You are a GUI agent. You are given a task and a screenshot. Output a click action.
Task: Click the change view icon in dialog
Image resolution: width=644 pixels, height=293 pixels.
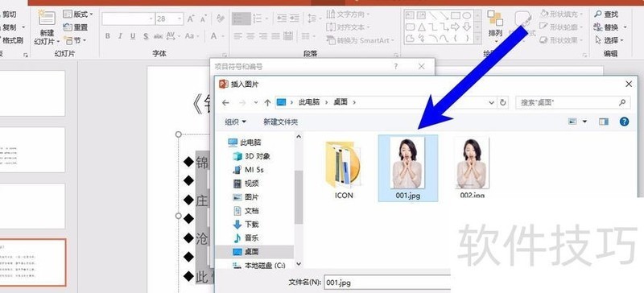(572, 122)
